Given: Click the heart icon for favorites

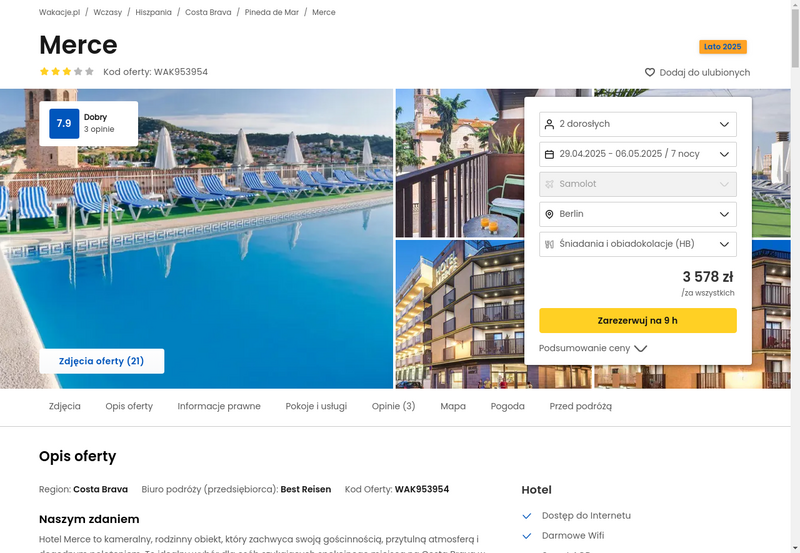Looking at the screenshot, I should [x=649, y=72].
